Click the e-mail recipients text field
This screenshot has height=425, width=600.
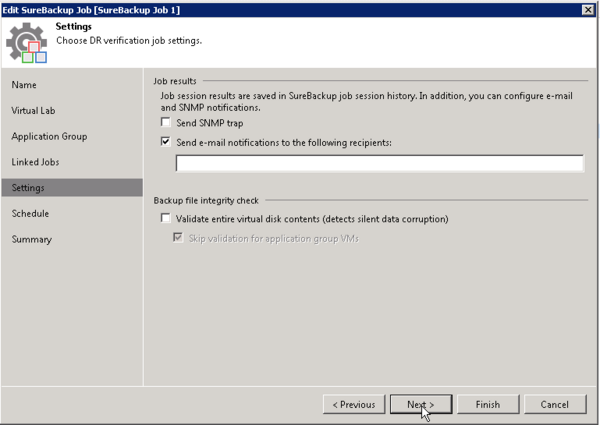pyautogui.click(x=379, y=163)
